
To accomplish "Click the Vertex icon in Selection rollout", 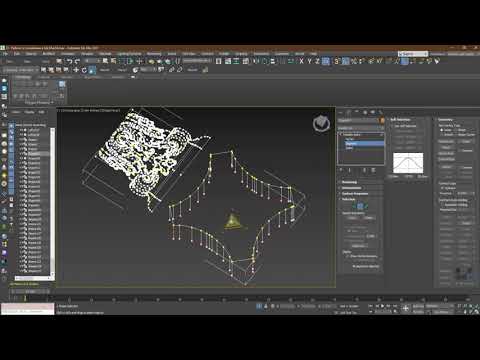I will [x=354, y=206].
